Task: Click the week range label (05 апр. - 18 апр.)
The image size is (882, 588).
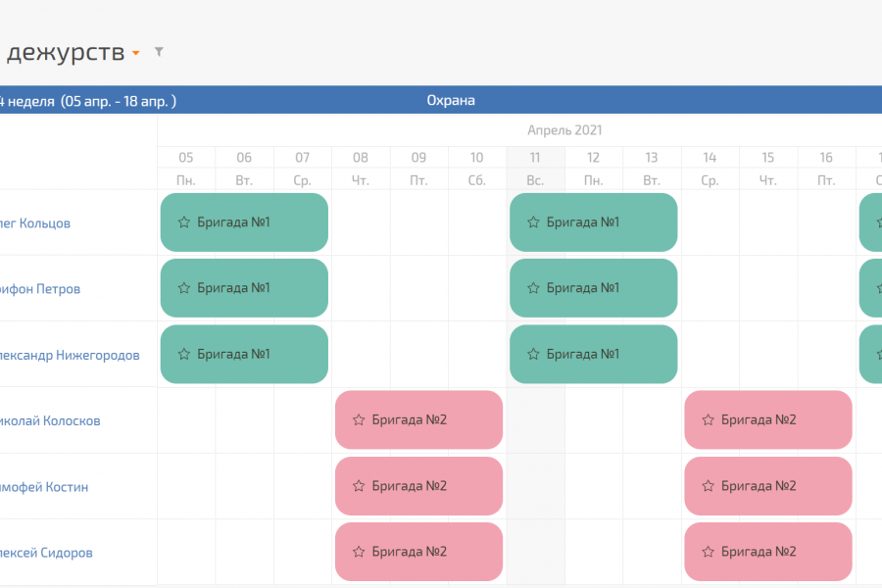Action: [x=118, y=101]
